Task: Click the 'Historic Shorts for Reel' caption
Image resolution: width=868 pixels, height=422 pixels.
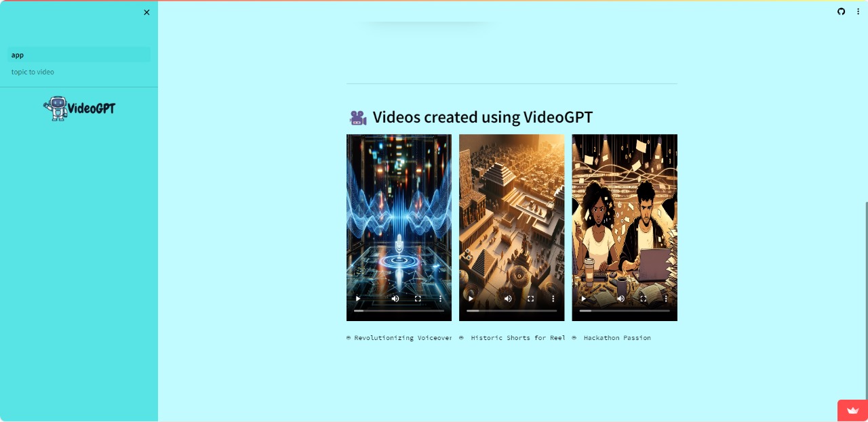Action: (518, 337)
